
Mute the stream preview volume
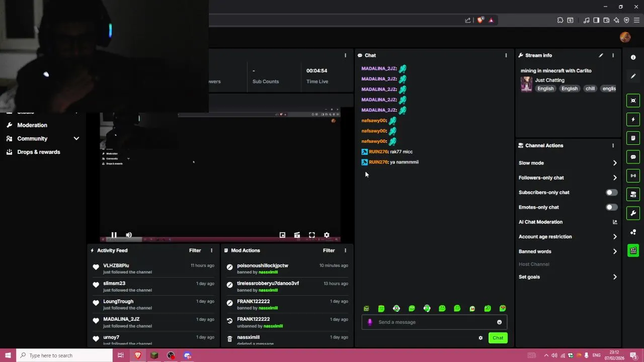pyautogui.click(x=129, y=235)
